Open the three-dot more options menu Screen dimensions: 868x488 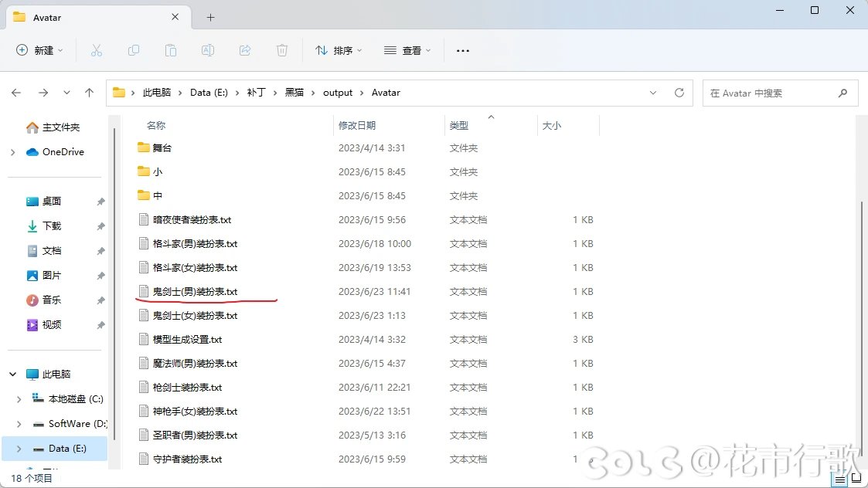[x=463, y=50]
